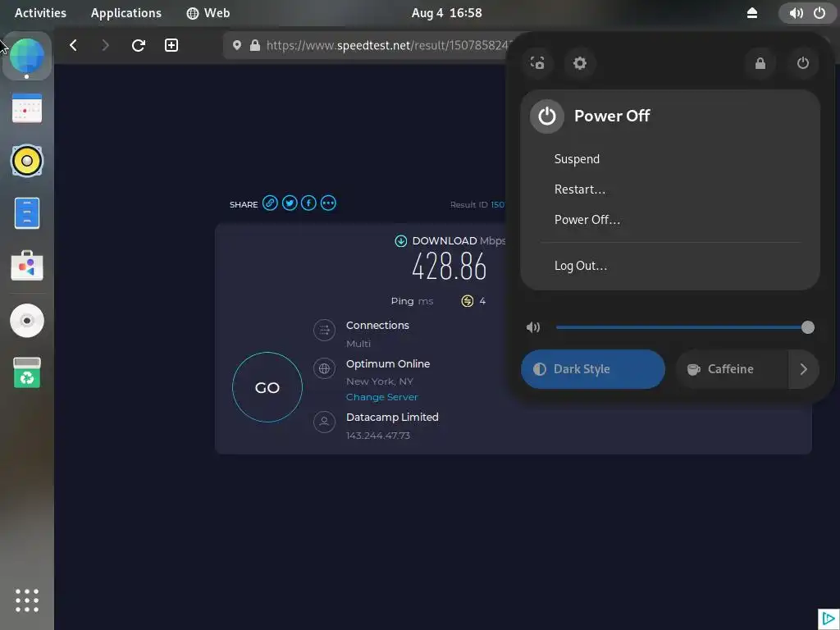Click quick settings power button at top
The height and width of the screenshot is (630, 840).
pos(802,63)
